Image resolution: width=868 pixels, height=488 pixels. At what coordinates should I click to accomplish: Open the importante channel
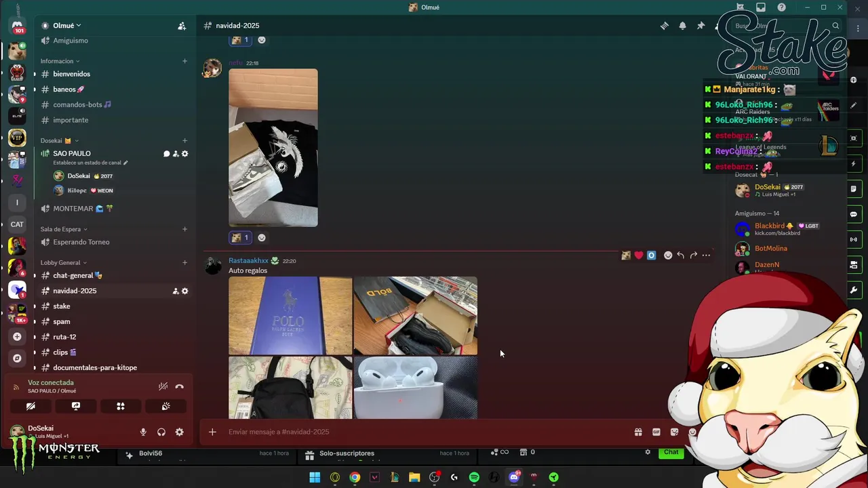tap(71, 120)
